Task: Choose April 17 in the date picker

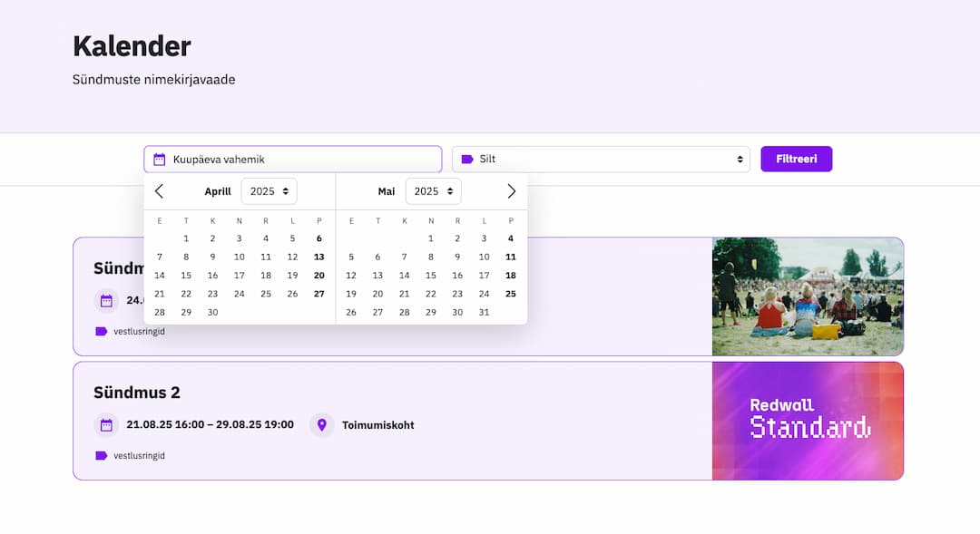Action: [240, 276]
